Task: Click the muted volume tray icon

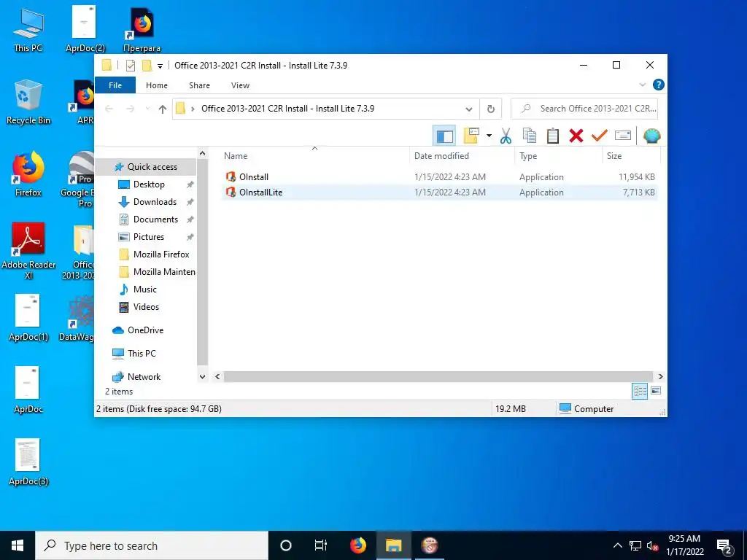Action: [x=652, y=545]
